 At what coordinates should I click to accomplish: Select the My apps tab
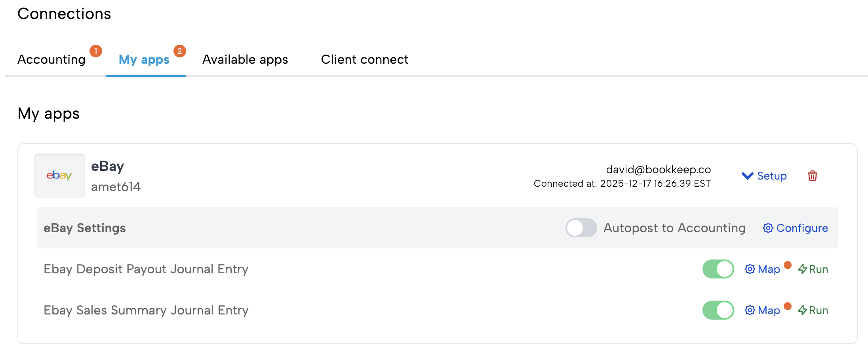(x=144, y=59)
